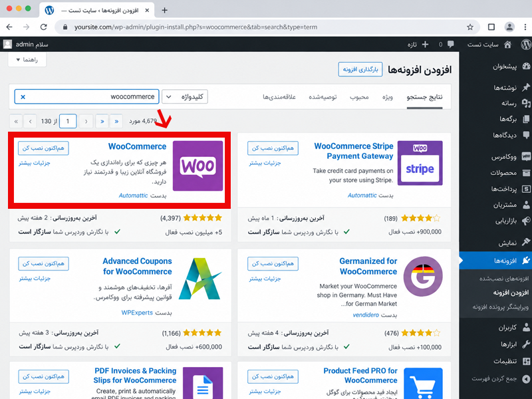Open the WooCommerce plugin title link

(138, 146)
